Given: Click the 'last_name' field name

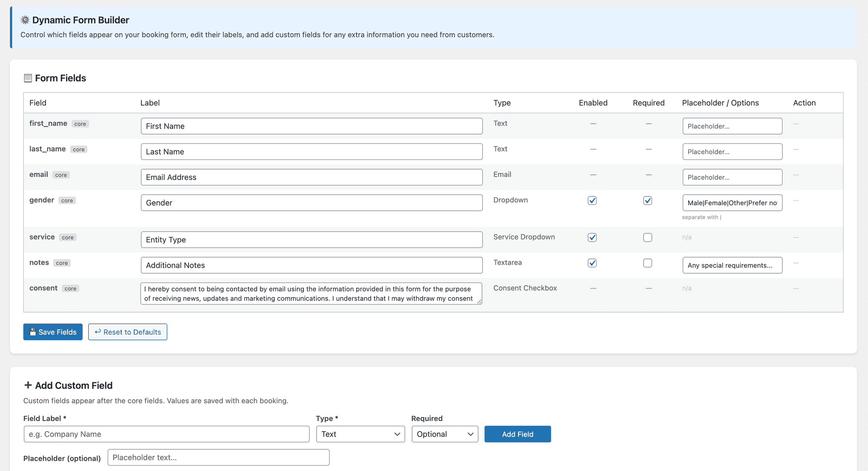Looking at the screenshot, I should [47, 149].
